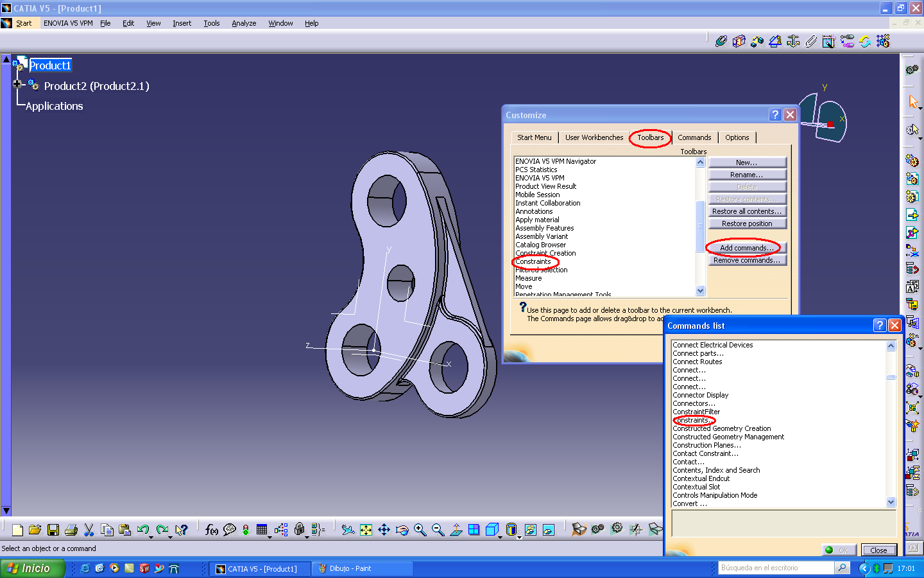Image resolution: width=924 pixels, height=578 pixels.
Task: Click the Shading view mode cylinder icon
Action: pyautogui.click(x=511, y=529)
